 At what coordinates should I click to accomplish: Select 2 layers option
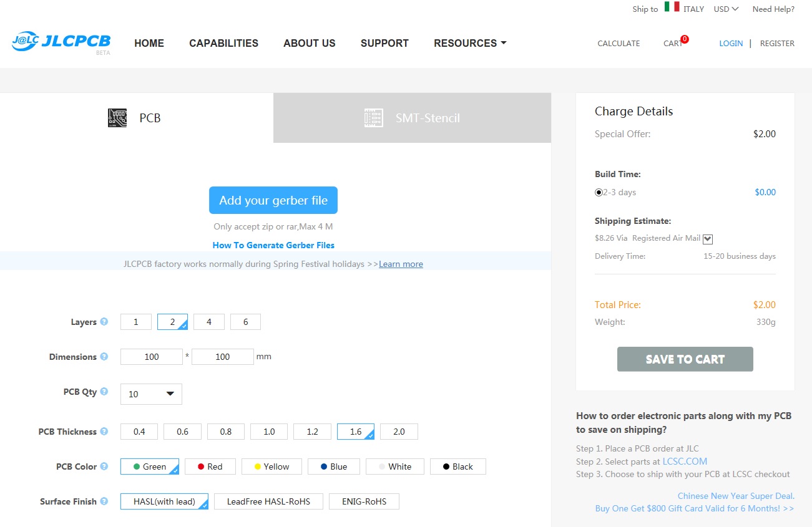point(173,322)
